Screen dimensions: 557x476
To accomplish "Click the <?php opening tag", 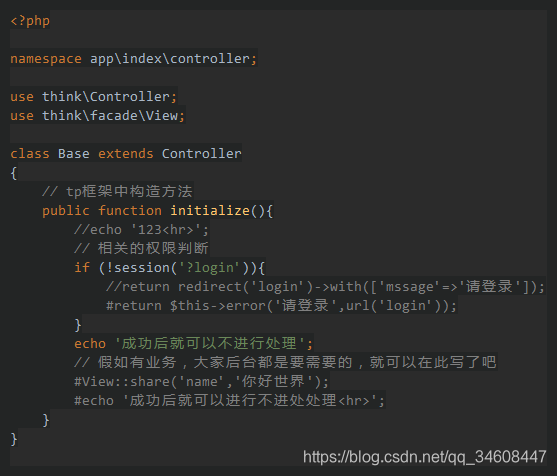I will tap(30, 21).
